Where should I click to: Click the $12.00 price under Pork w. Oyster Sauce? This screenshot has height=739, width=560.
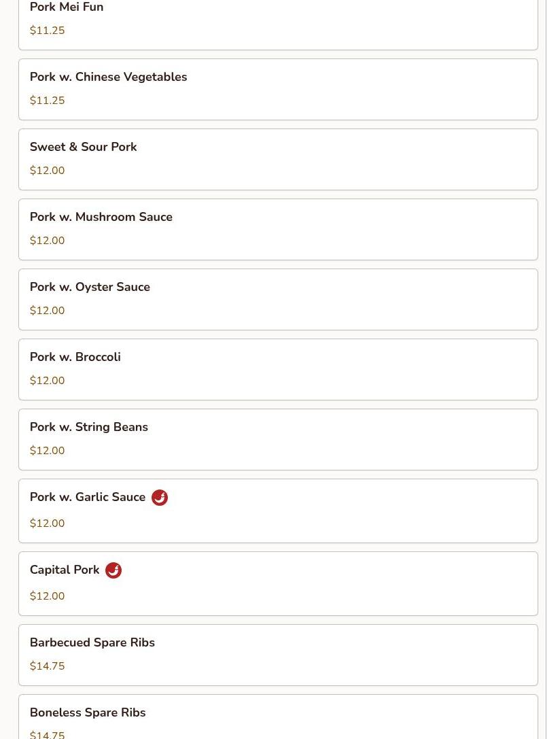tap(47, 310)
